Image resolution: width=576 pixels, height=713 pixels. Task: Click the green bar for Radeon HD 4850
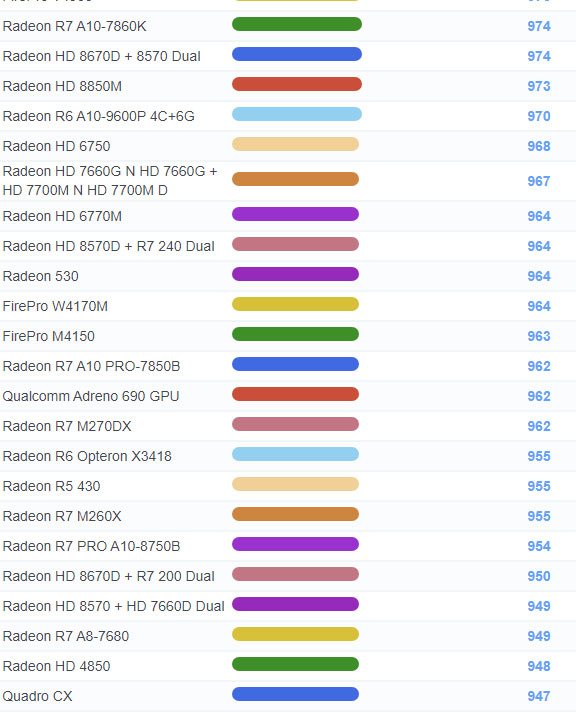pyautogui.click(x=296, y=664)
